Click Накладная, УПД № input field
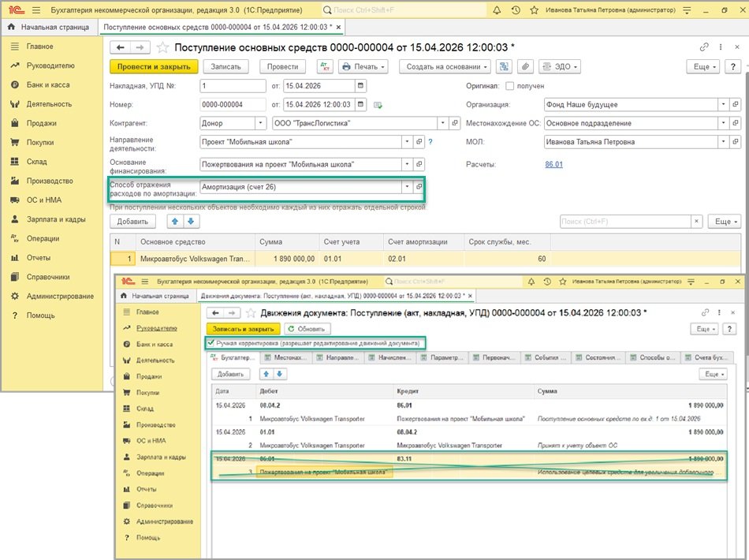 point(233,86)
